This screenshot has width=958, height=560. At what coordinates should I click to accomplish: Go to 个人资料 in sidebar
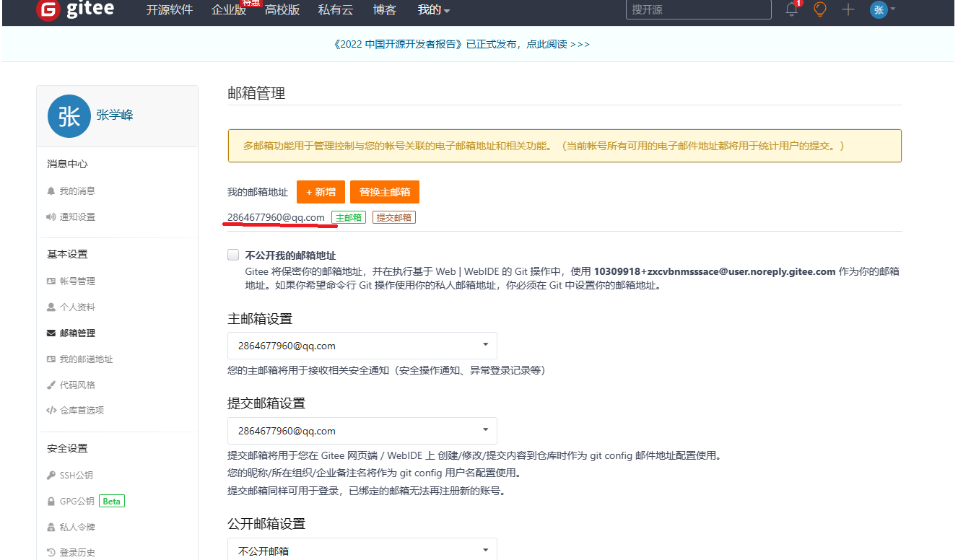pos(77,307)
